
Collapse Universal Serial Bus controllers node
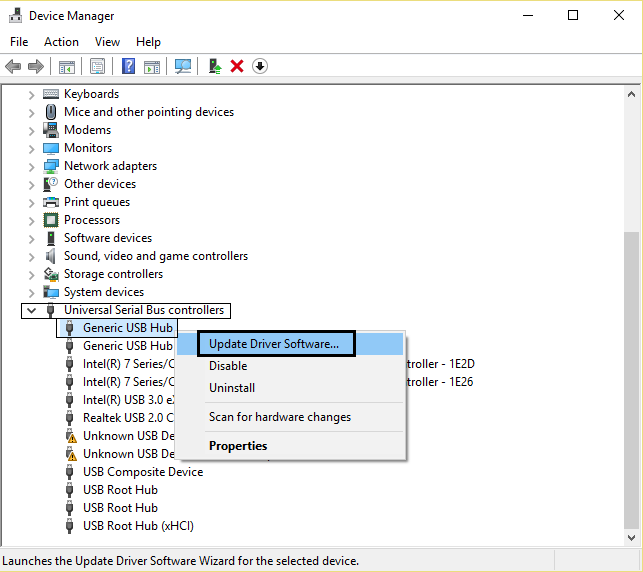click(x=31, y=310)
